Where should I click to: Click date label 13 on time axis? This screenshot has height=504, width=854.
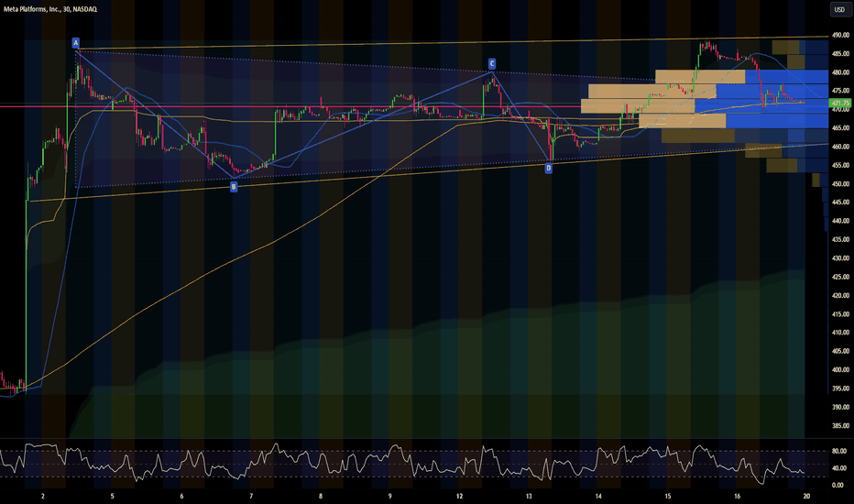click(529, 497)
